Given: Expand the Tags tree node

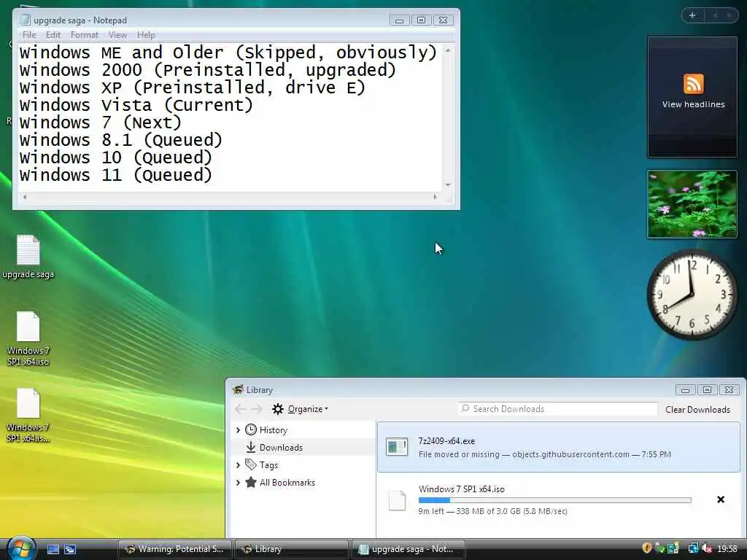Looking at the screenshot, I should click(238, 464).
